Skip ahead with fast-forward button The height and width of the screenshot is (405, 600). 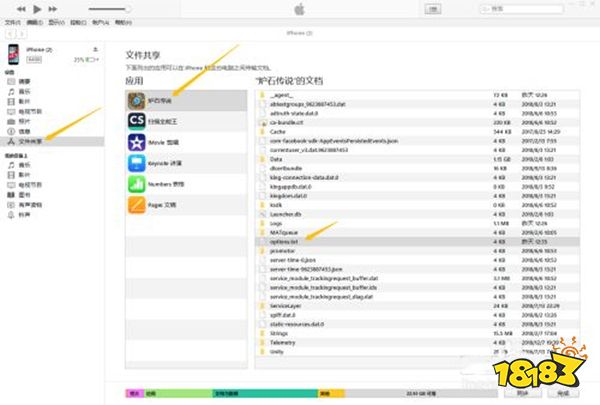[53, 9]
